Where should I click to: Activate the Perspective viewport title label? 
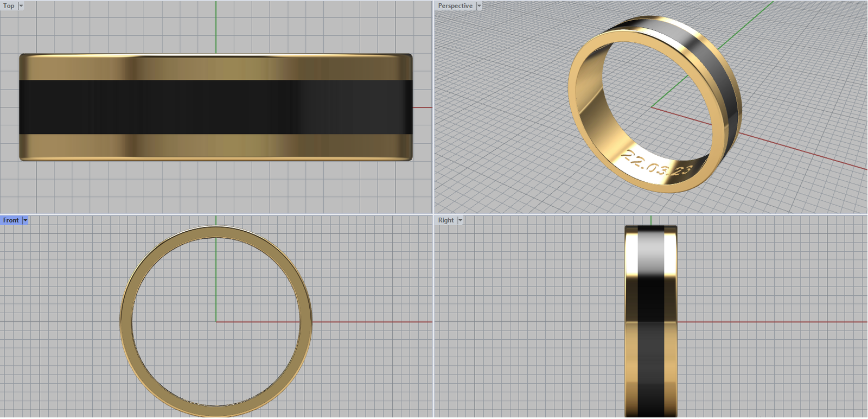(x=455, y=6)
